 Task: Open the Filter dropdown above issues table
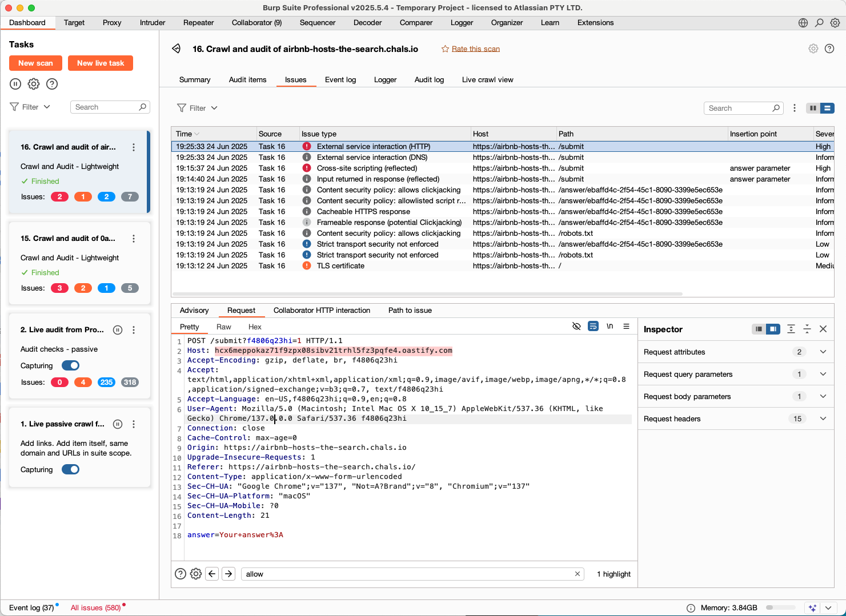pyautogui.click(x=197, y=108)
